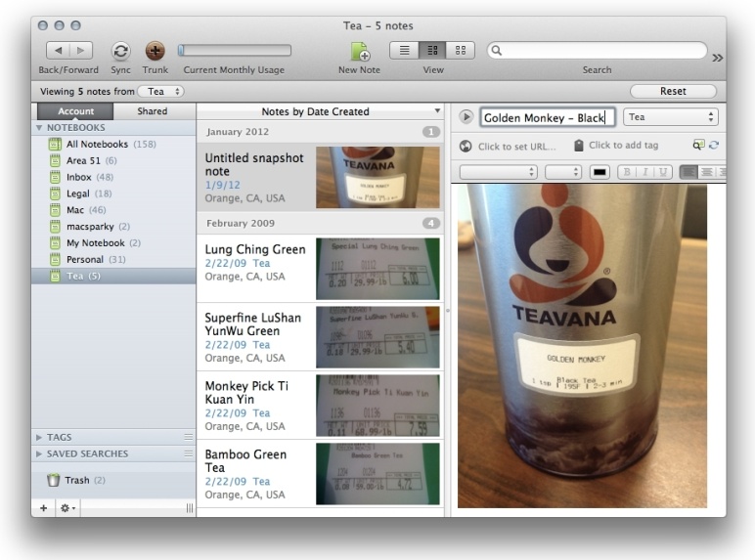Image resolution: width=755 pixels, height=560 pixels.
Task: Click the note search/share icon beside tags
Action: point(698,145)
